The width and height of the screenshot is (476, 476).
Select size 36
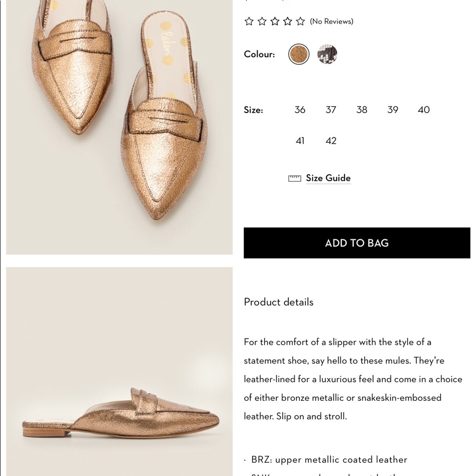[x=300, y=110]
